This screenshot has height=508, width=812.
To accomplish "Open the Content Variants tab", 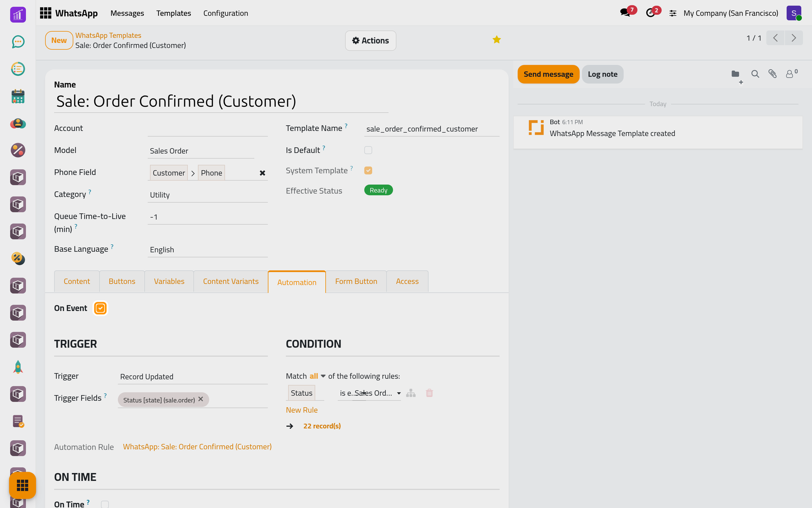I will coord(230,282).
